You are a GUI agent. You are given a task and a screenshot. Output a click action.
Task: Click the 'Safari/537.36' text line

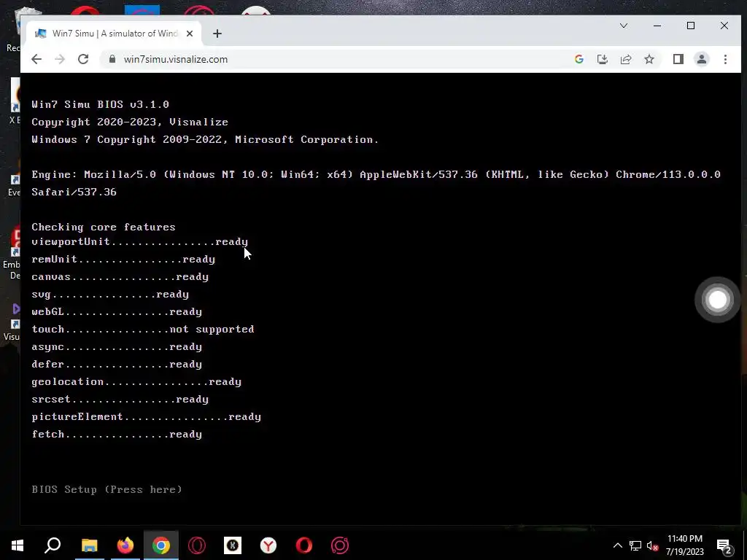point(74,192)
